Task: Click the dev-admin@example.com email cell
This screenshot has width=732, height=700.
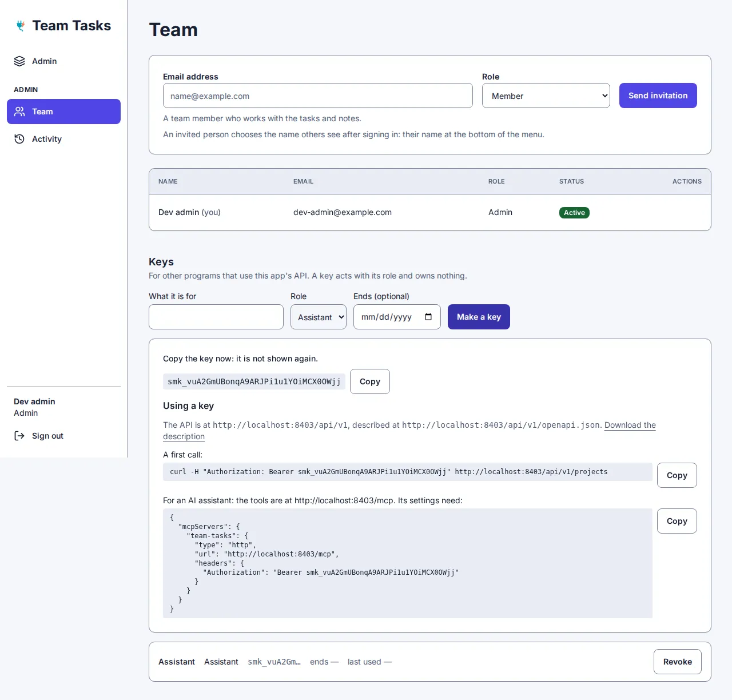Action: (343, 212)
